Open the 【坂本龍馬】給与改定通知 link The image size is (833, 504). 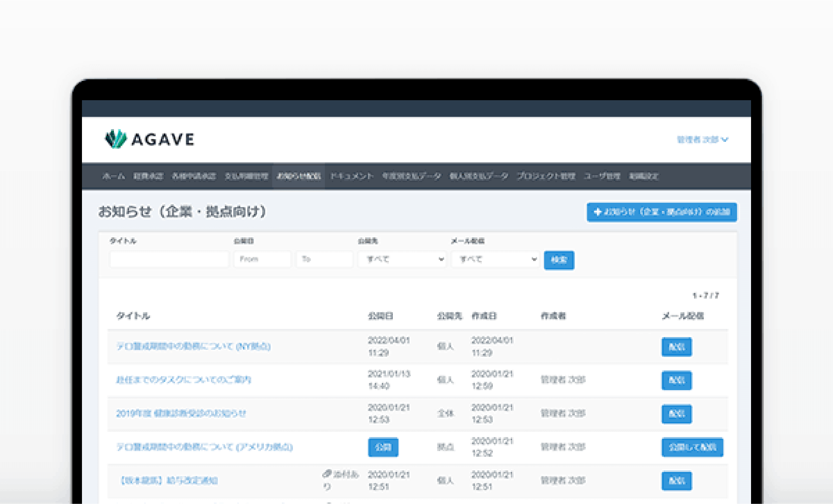click(x=169, y=480)
